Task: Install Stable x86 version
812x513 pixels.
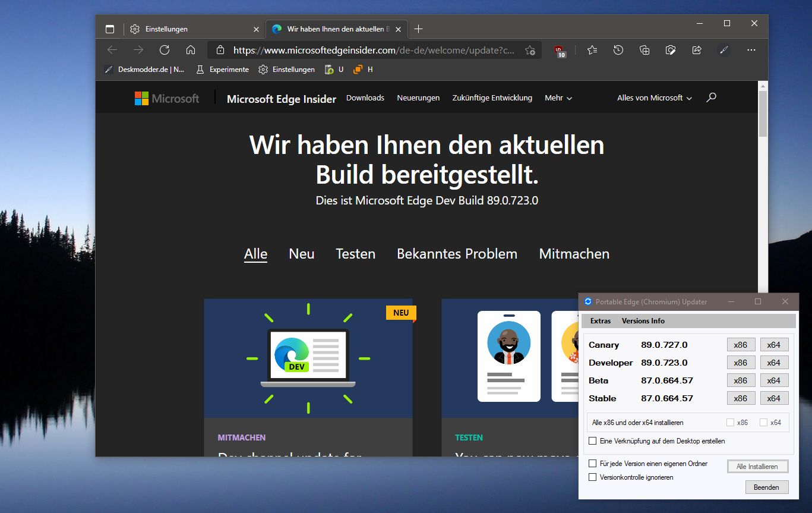Action: click(x=741, y=398)
